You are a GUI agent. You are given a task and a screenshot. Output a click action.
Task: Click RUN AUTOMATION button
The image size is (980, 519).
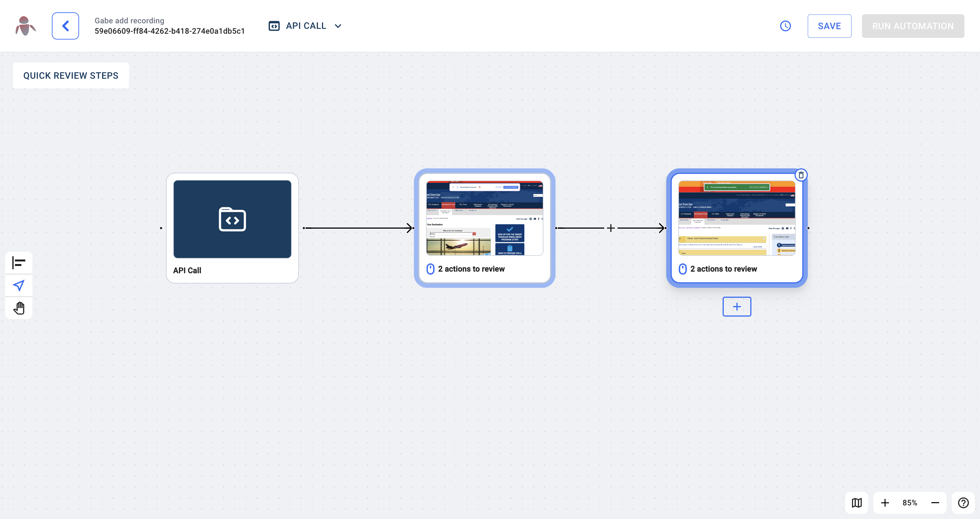(913, 26)
